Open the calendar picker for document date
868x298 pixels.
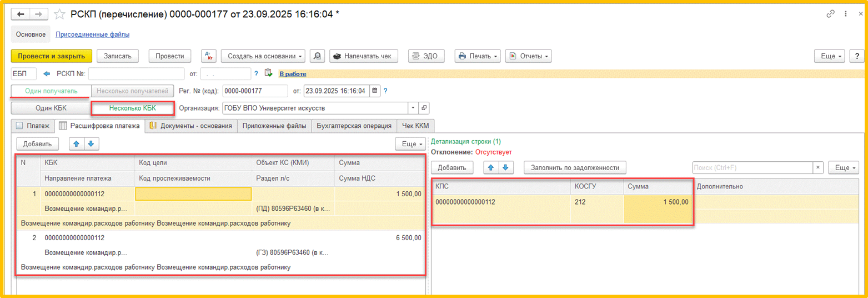tap(375, 91)
